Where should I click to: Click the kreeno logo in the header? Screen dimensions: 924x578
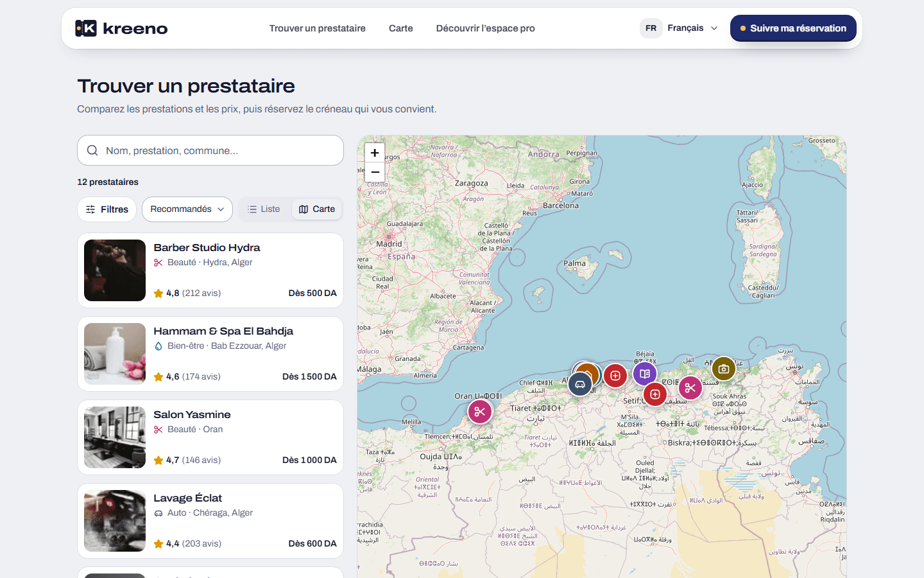point(121,28)
